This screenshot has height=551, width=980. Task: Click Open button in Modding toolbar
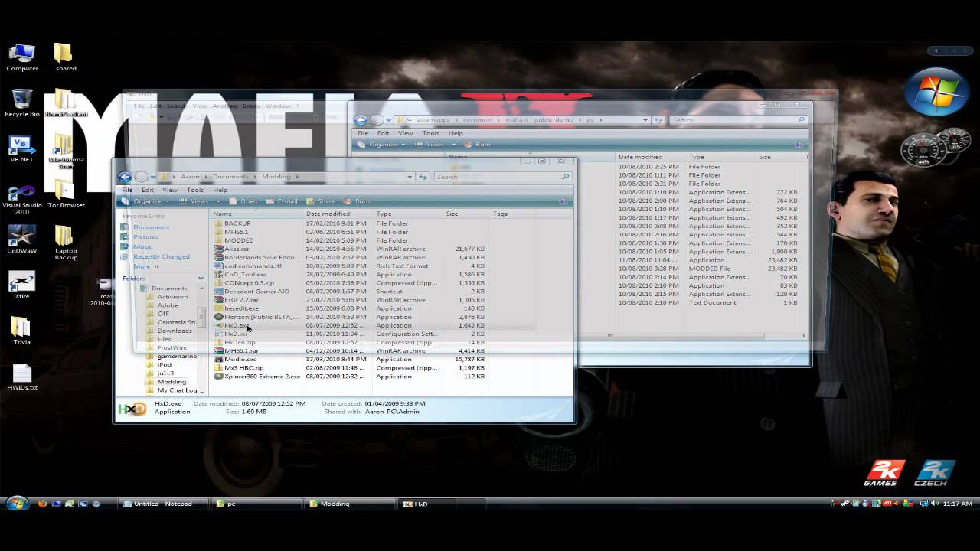244,201
